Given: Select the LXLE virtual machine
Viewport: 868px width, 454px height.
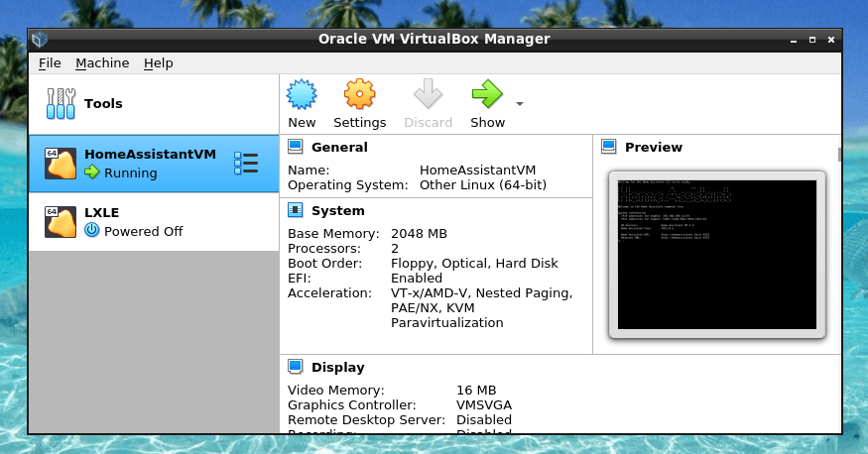Looking at the screenshot, I should (154, 222).
